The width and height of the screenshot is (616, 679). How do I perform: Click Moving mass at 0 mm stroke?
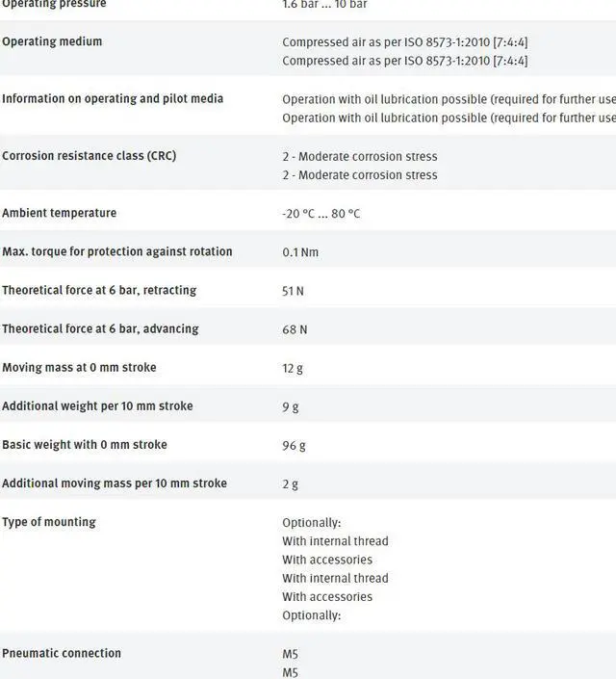79,367
